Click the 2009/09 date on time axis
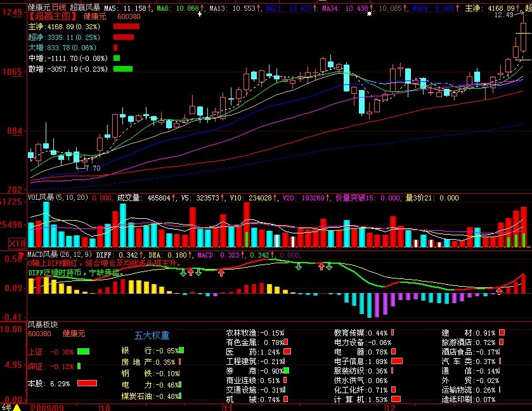This screenshot has height=411, width=532. pos(47,407)
